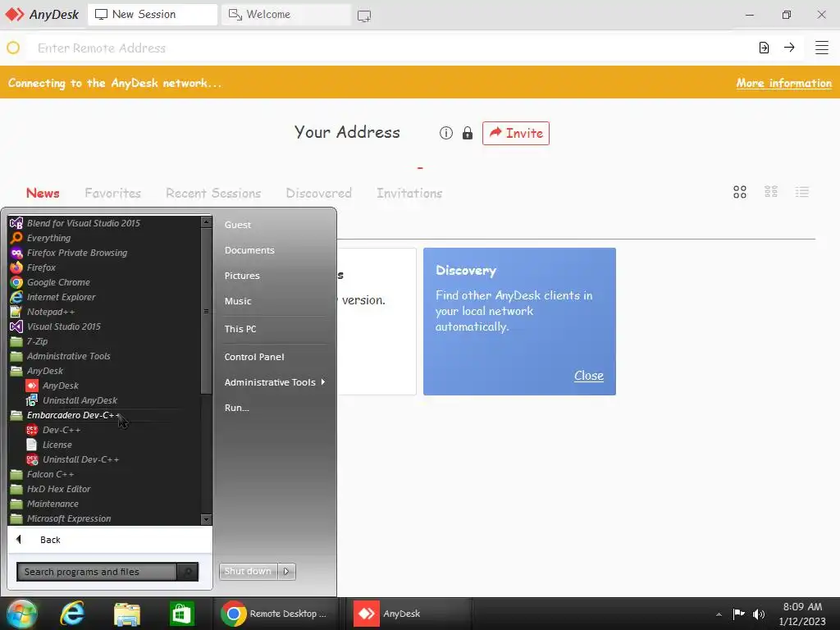Click the lock icon beside Invite
This screenshot has height=630, width=840.
[467, 133]
